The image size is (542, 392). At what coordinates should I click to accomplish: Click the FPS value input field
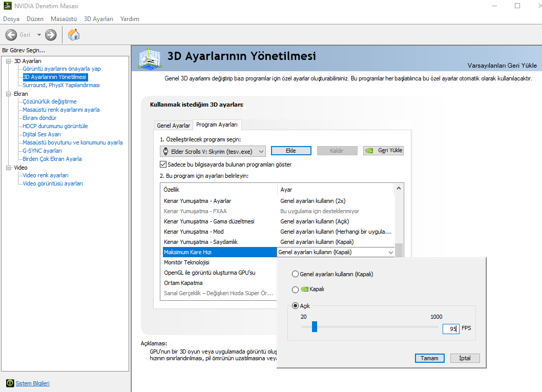pos(451,328)
